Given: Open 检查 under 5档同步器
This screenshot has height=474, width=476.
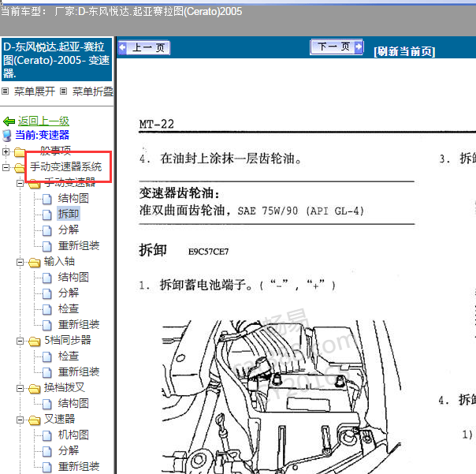Looking at the screenshot, I should (x=69, y=356).
